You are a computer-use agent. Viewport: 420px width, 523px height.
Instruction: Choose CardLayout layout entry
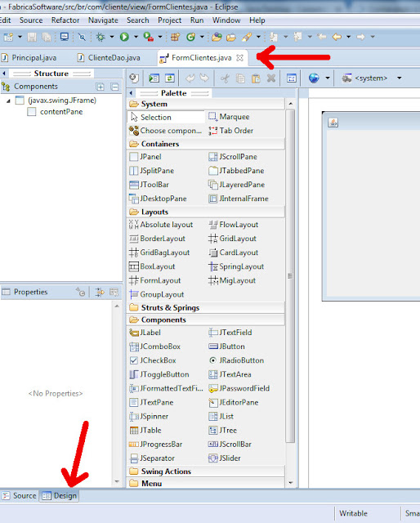(x=233, y=253)
